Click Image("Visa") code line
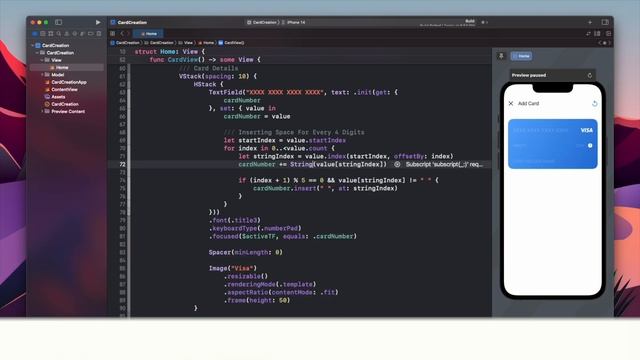640x360 pixels. (233, 268)
